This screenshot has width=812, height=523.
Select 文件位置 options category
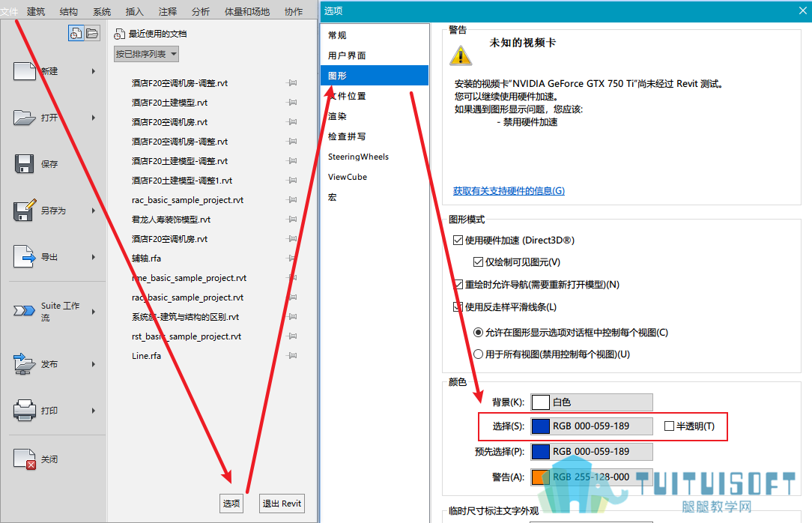point(375,96)
